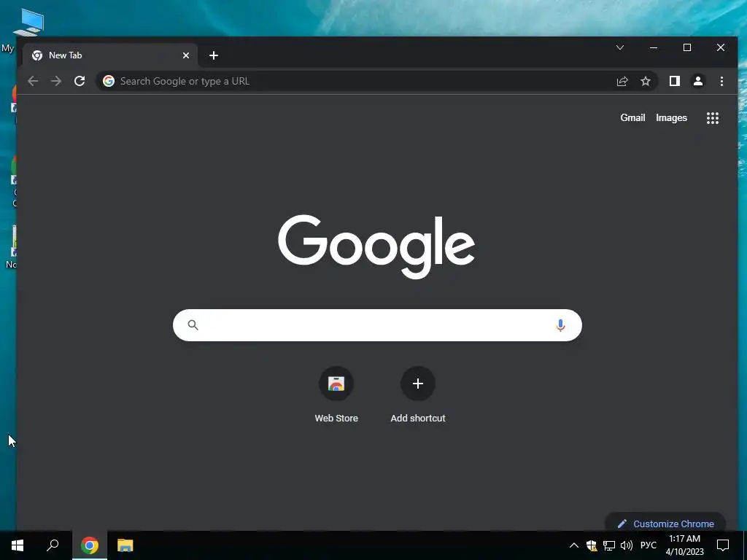Open the clock showing 1:17 AM
The image size is (747, 560).
click(684, 545)
